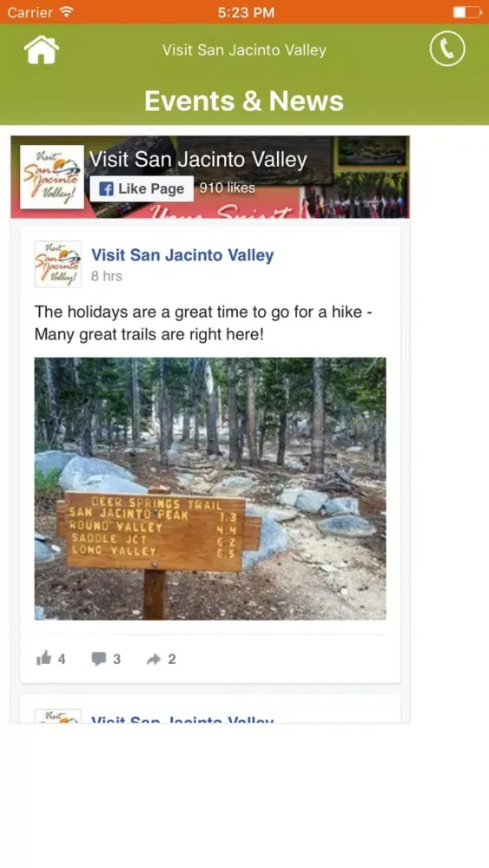Click the thumbs-up like icon
This screenshot has height=868, width=489.
(43, 658)
